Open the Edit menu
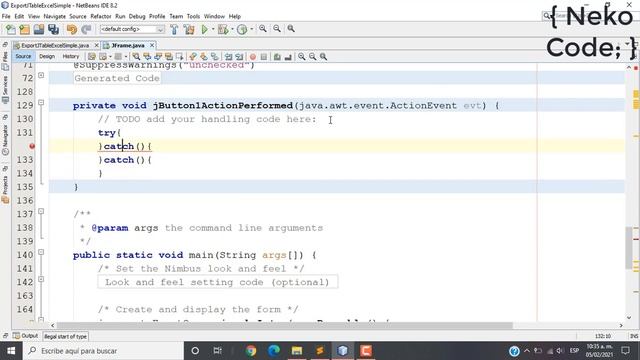This screenshot has height=360, width=640. click(x=19, y=16)
